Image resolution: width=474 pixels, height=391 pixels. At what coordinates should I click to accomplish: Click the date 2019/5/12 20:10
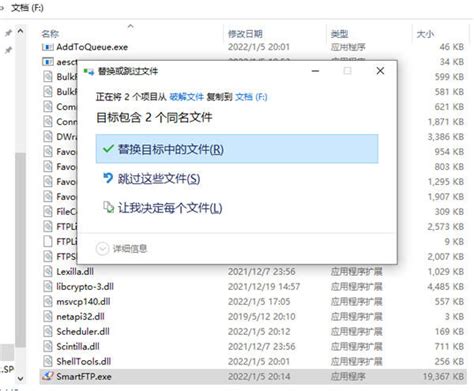coord(262,317)
